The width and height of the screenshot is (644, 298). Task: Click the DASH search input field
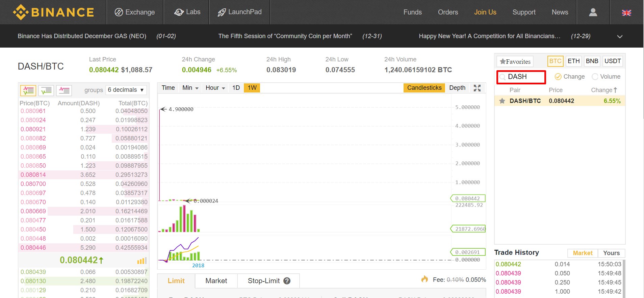click(522, 77)
